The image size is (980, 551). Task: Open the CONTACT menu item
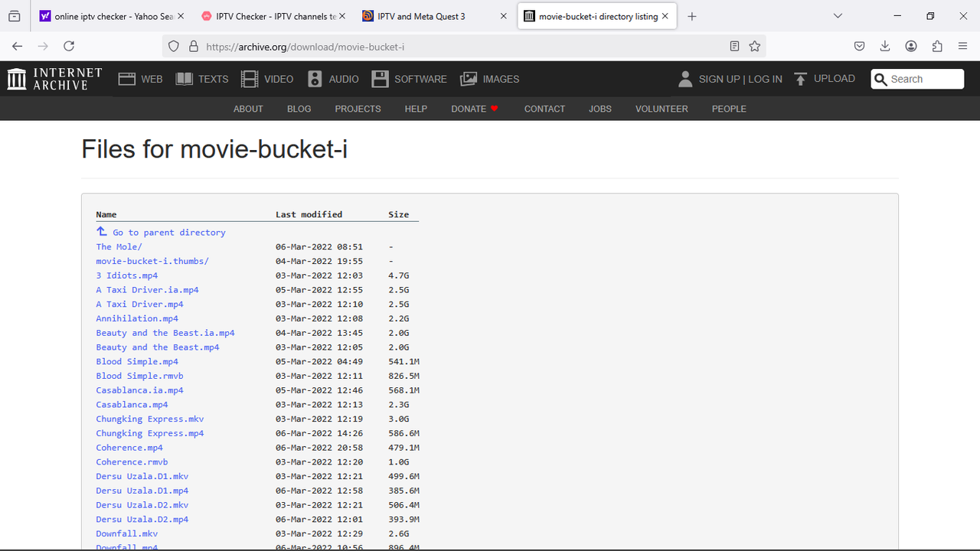(544, 109)
